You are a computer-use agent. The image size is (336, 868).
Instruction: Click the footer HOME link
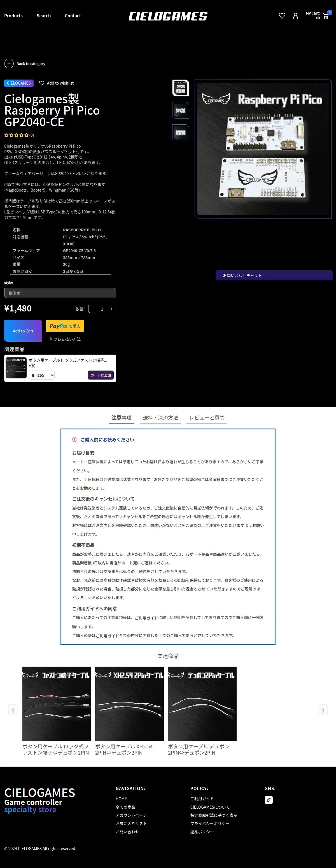(x=121, y=799)
